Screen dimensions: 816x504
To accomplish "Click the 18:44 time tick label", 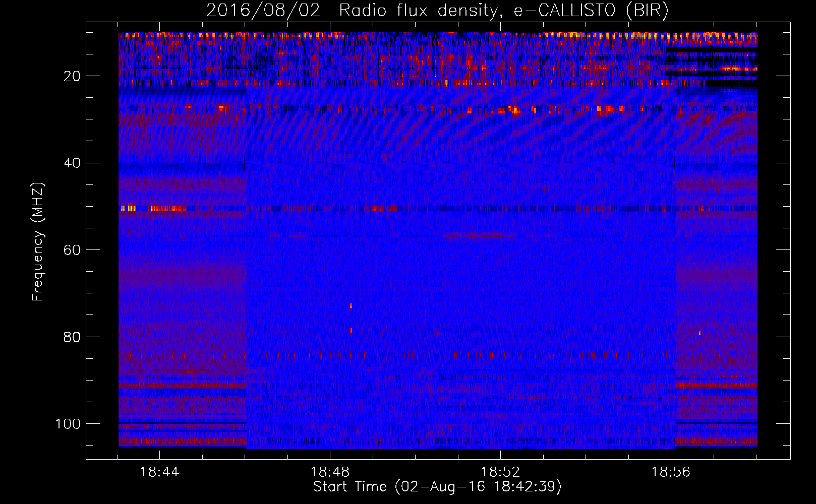I will click(159, 472).
